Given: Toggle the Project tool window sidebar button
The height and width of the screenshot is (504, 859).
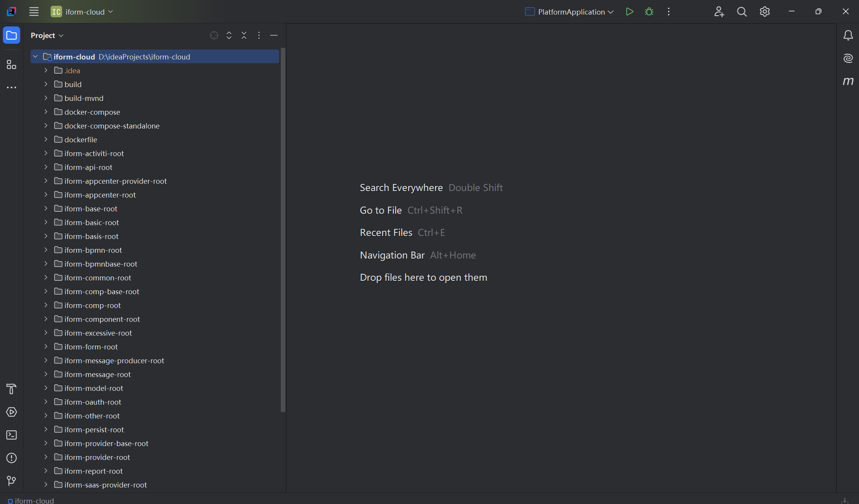Looking at the screenshot, I should (12, 35).
